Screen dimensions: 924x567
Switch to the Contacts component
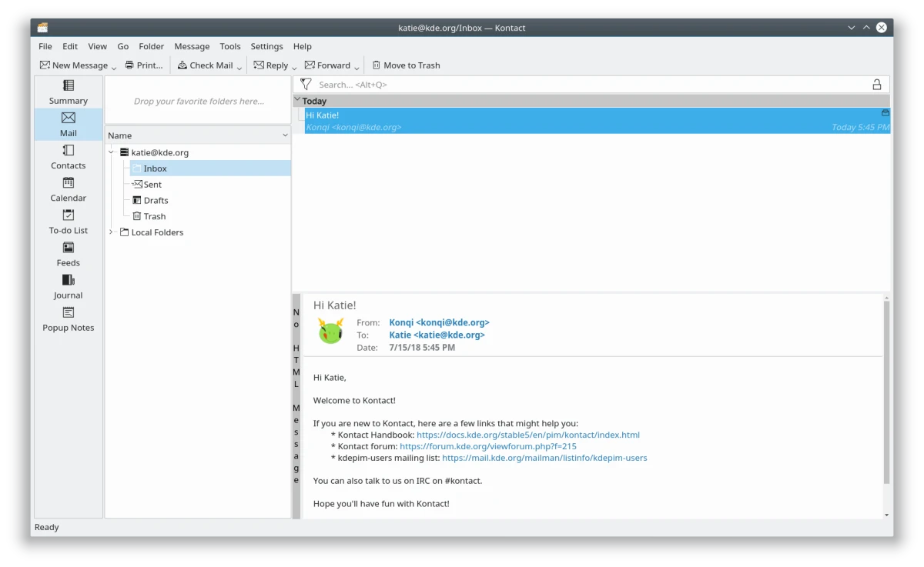pyautogui.click(x=69, y=156)
